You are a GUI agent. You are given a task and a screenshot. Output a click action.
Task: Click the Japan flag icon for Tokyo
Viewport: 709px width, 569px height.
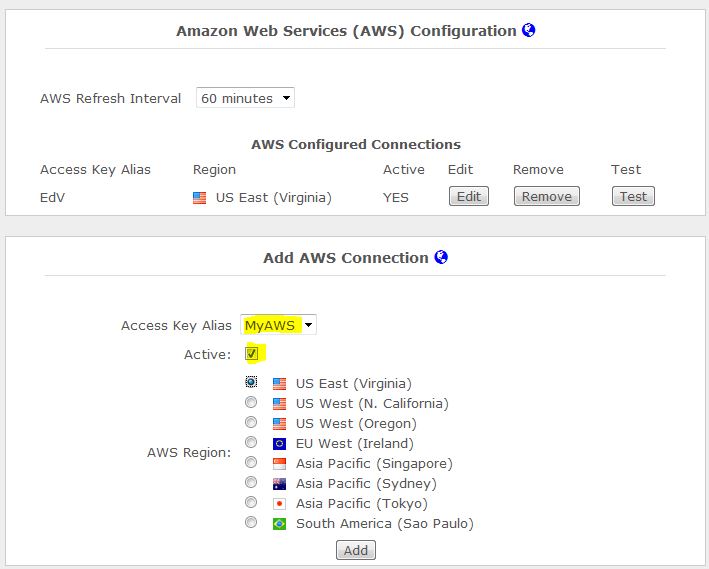279,504
